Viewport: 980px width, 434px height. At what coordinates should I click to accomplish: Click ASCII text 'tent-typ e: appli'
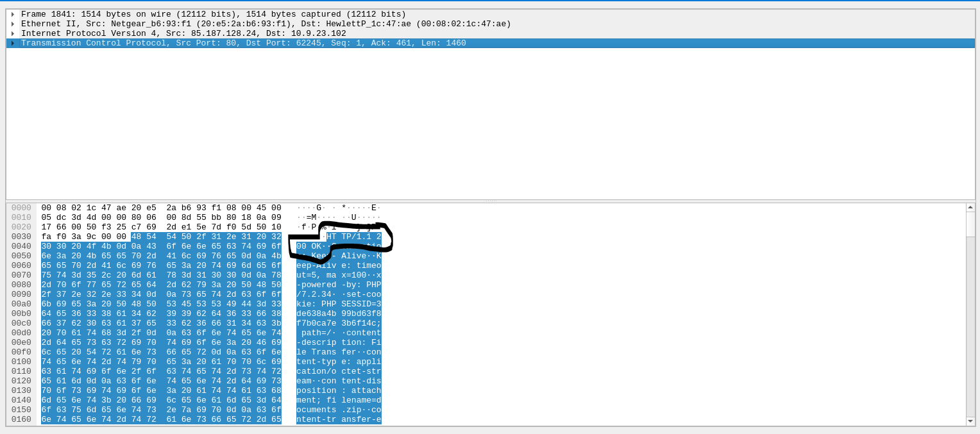(339, 362)
